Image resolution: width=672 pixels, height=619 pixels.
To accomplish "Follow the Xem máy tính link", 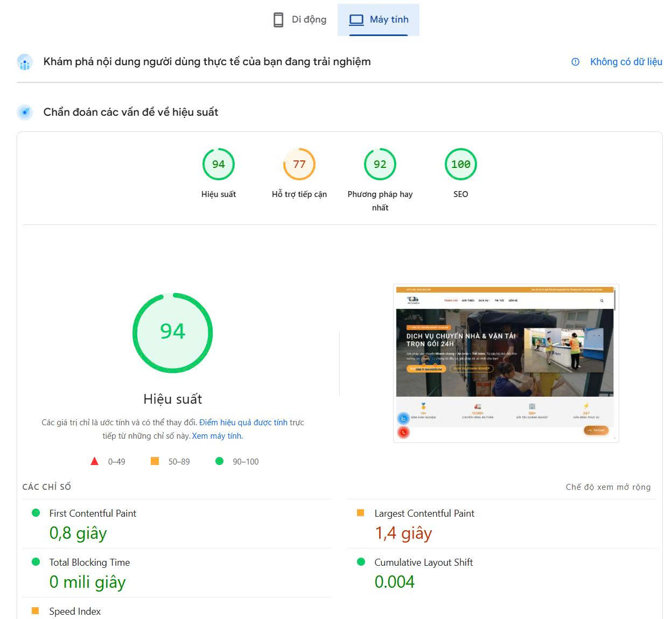I will point(216,435).
